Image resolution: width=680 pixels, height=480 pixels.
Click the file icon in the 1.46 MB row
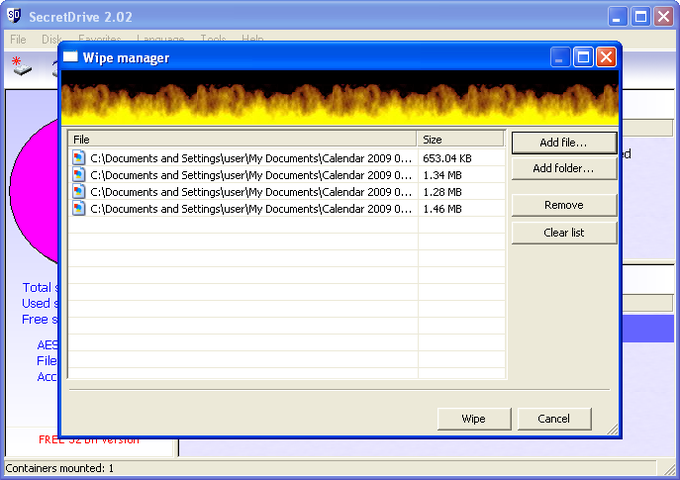point(78,208)
